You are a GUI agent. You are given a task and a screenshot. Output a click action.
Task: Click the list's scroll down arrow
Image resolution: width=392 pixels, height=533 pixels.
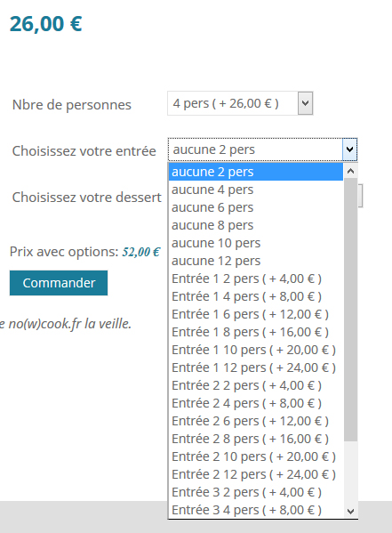click(x=350, y=511)
